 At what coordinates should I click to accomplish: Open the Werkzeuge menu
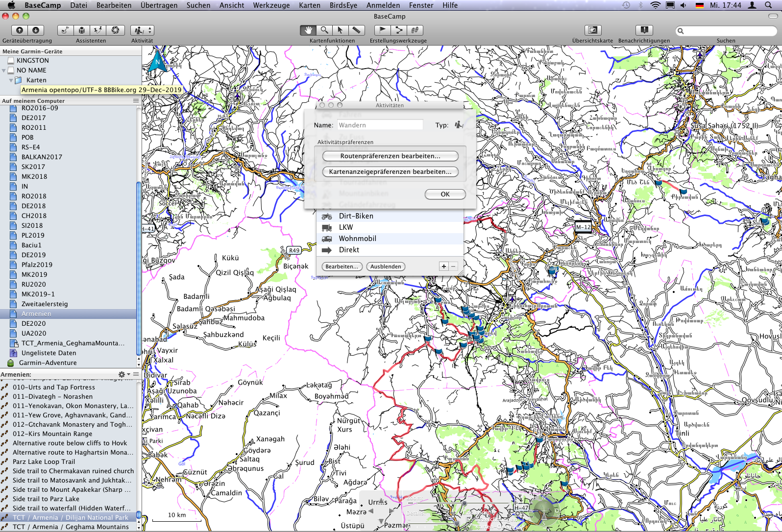tap(271, 5)
